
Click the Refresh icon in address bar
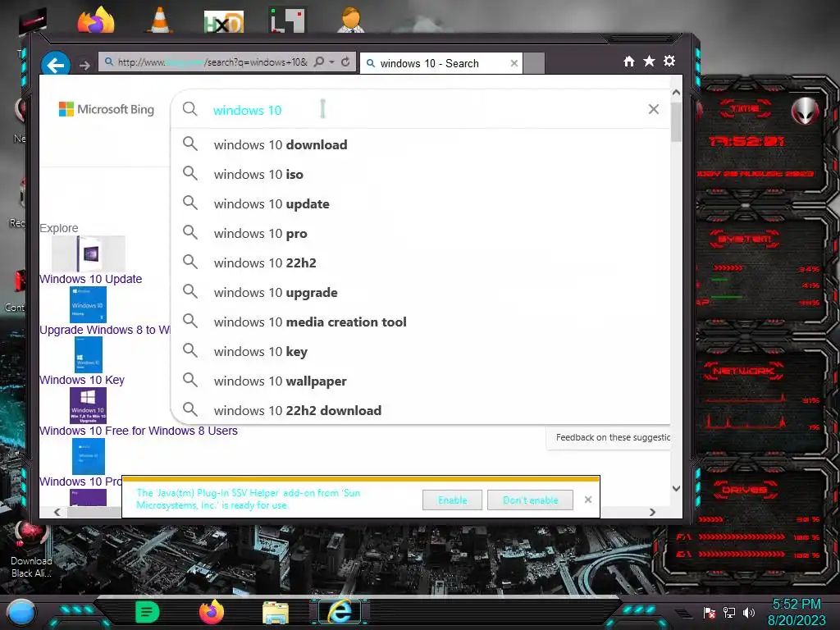tap(345, 62)
